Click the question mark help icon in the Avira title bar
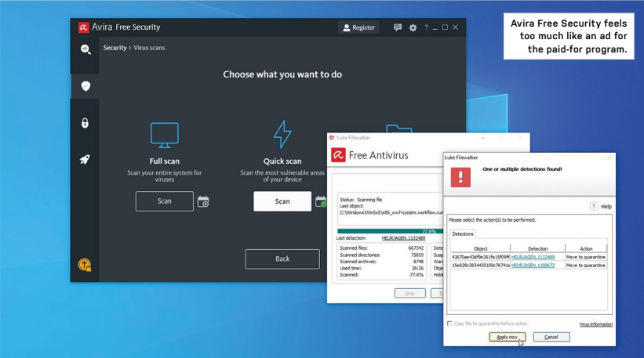 click(x=426, y=27)
